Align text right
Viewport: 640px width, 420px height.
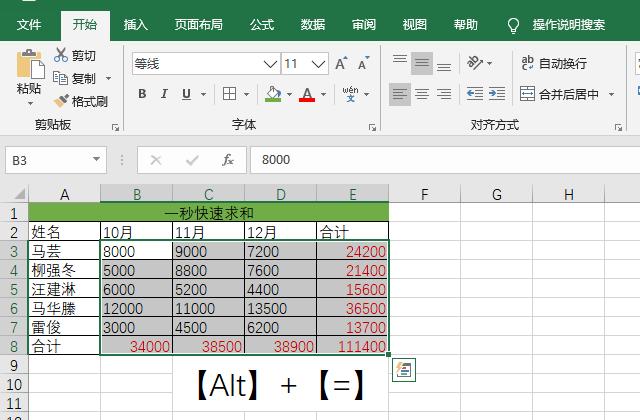coord(444,94)
